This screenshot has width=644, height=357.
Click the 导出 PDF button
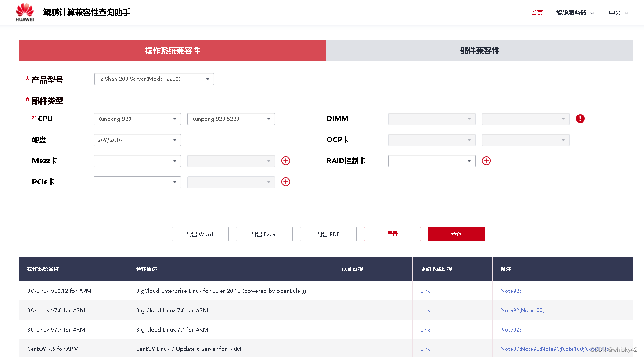click(328, 234)
